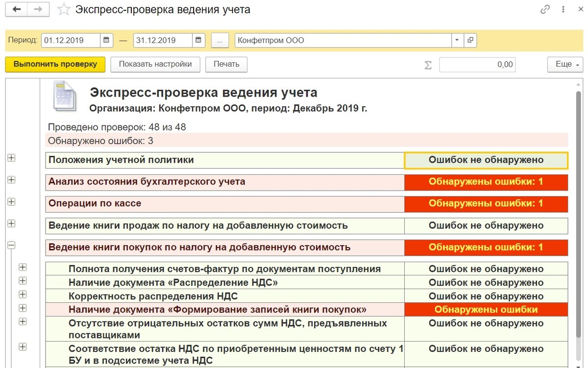
Task: Click the period selection ellipsis button
Action: coord(220,40)
